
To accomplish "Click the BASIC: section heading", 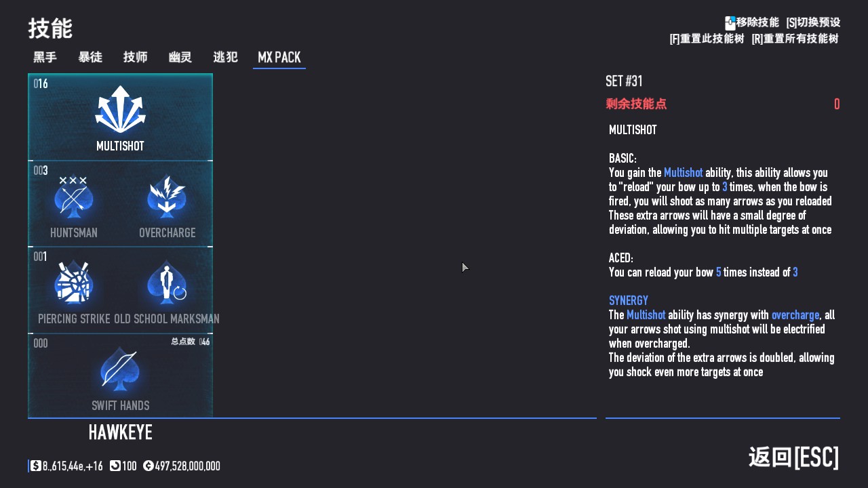I will 623,159.
